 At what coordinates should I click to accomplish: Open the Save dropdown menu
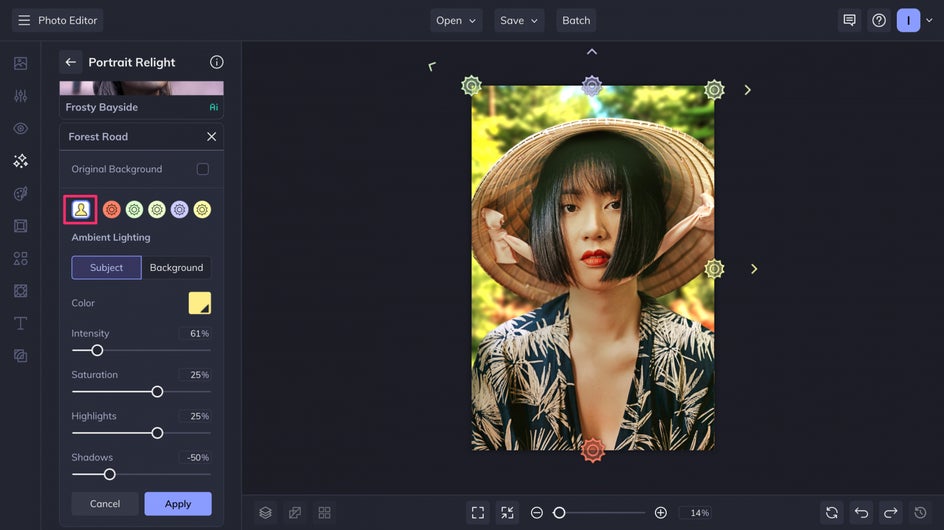point(519,20)
